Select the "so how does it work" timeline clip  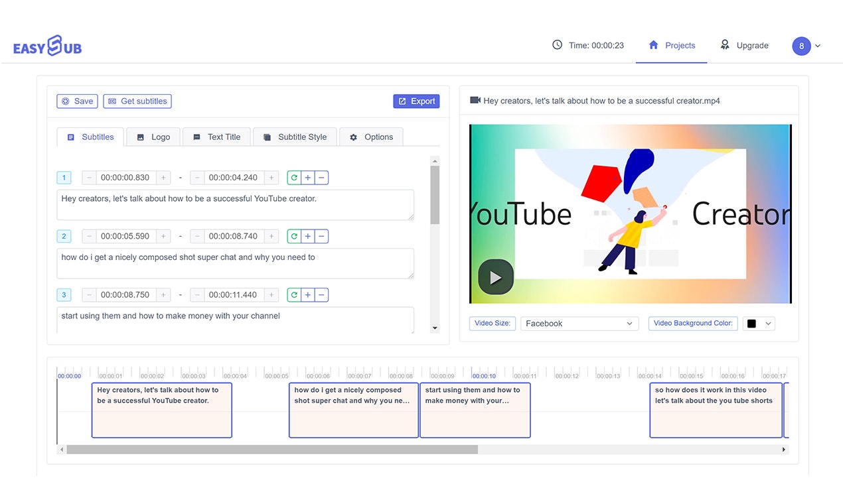tap(716, 410)
